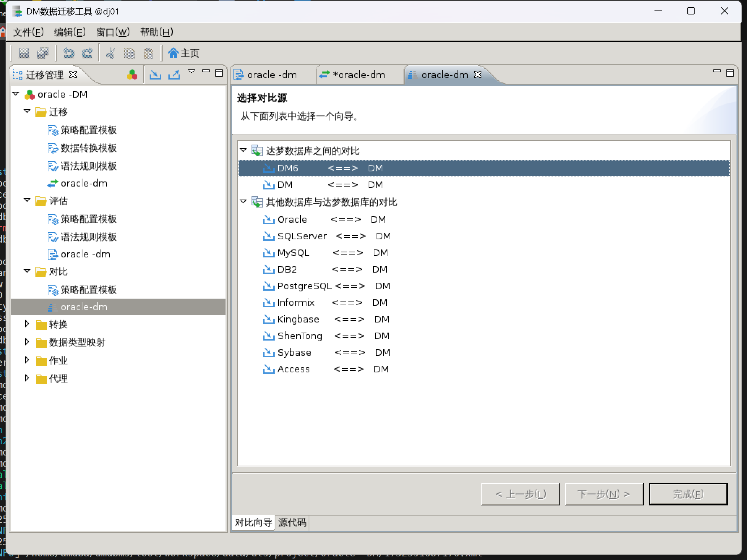Click the Save All toolbar icon
This screenshot has height=560, width=747.
(43, 53)
